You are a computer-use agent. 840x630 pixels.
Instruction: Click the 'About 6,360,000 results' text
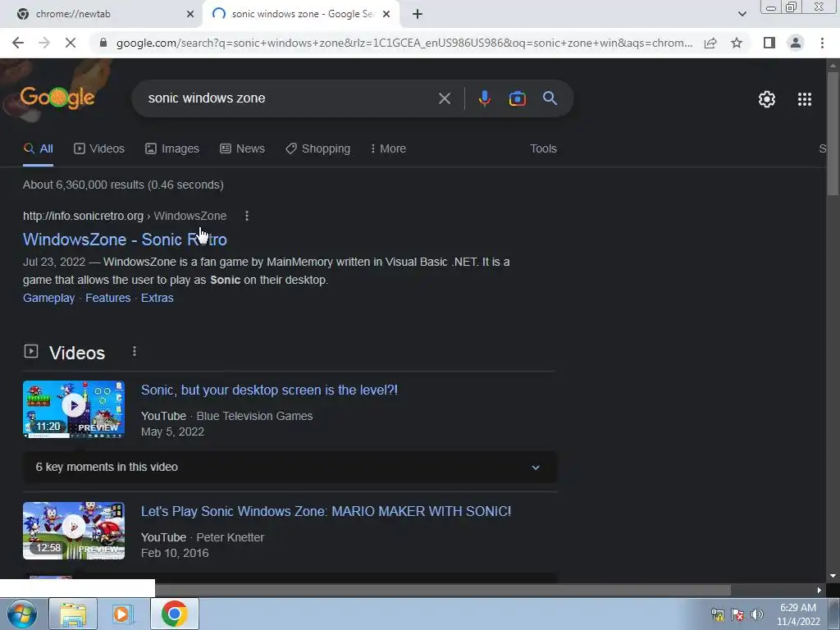tap(123, 185)
